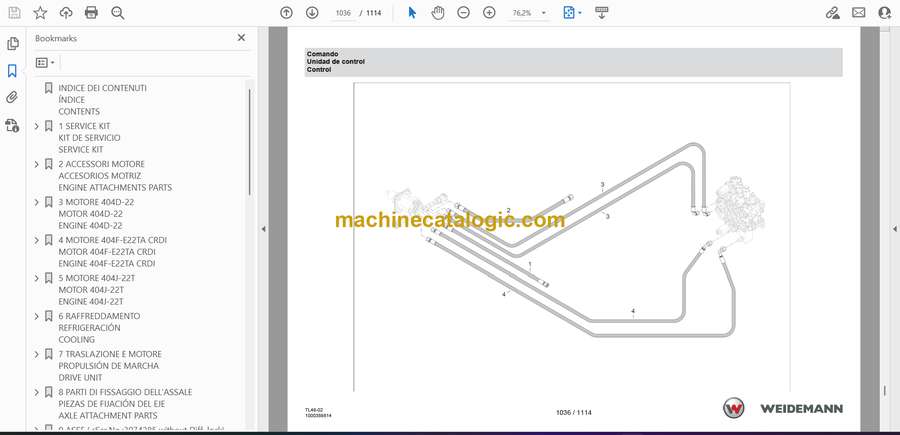Viewport: 900px width, 435px height.
Task: Click the Save file icon
Action: point(14,13)
